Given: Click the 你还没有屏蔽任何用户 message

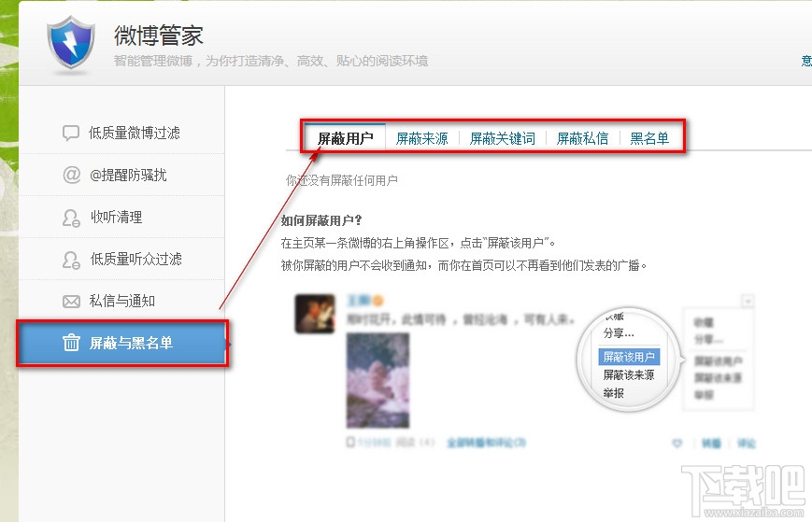Looking at the screenshot, I should (342, 180).
